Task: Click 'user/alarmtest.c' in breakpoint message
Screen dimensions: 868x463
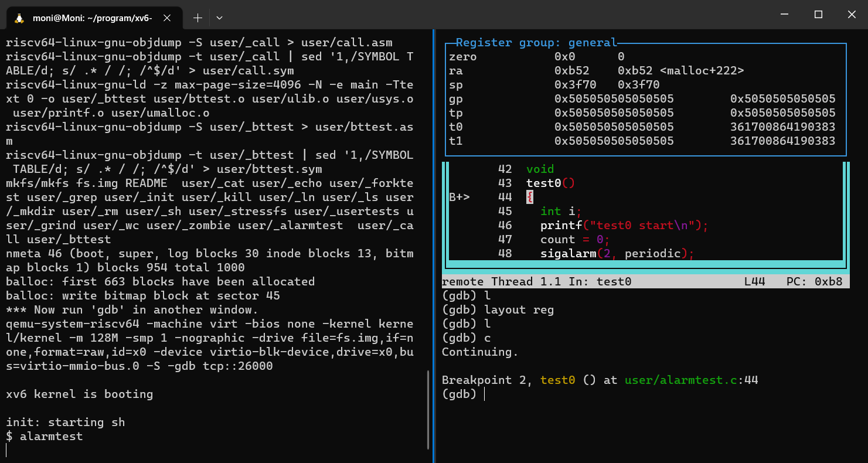Action: click(x=681, y=380)
